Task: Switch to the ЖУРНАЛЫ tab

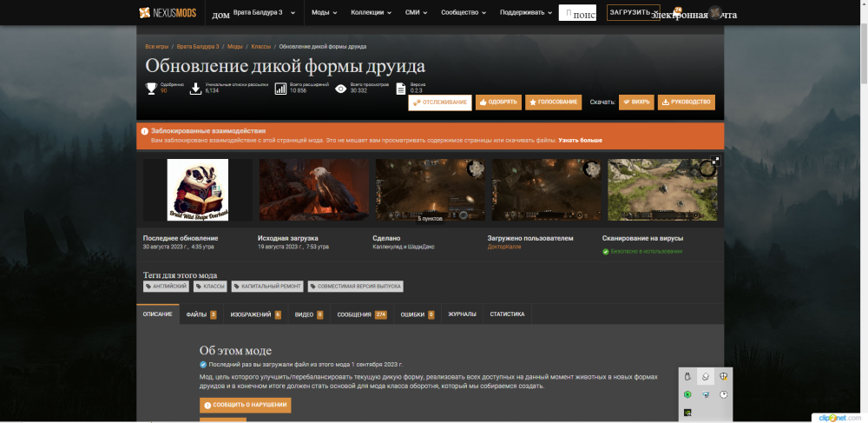Action: coord(463,314)
